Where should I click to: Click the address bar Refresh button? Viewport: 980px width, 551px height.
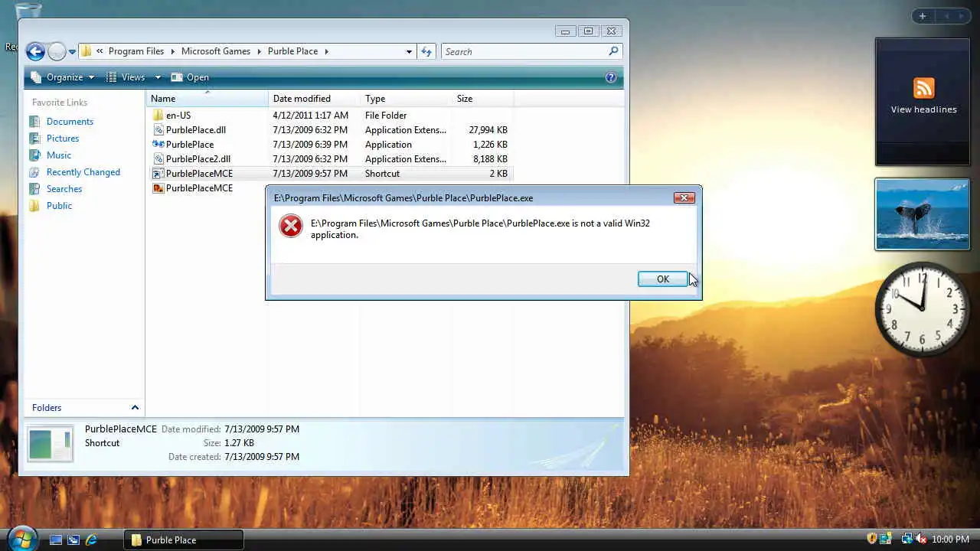point(426,51)
